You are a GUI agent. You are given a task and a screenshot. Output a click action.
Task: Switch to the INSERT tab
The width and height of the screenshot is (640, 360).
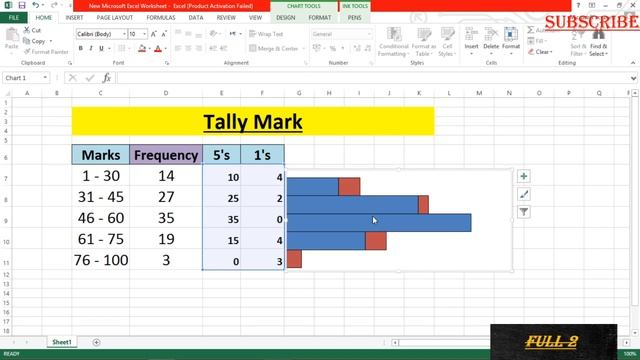pyautogui.click(x=74, y=18)
